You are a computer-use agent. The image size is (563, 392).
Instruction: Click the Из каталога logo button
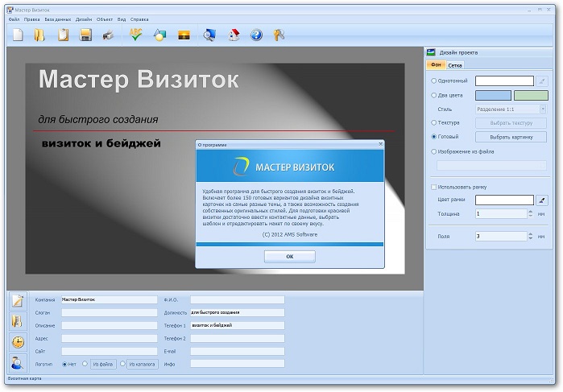click(x=143, y=364)
